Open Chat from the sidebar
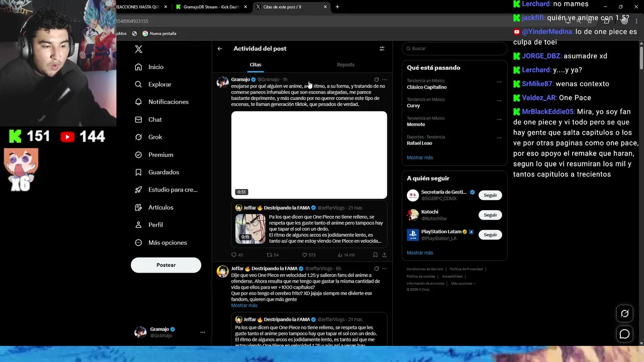The height and width of the screenshot is (362, 644). click(148, 120)
